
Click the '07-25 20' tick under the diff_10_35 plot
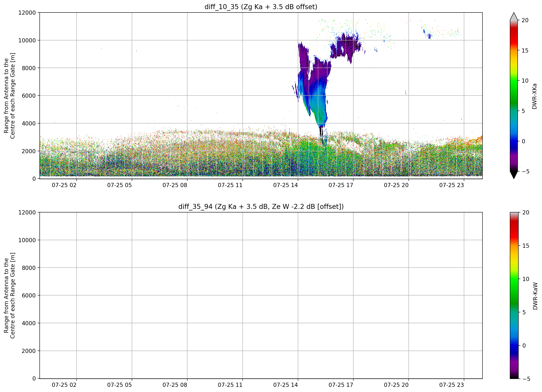(396, 185)
